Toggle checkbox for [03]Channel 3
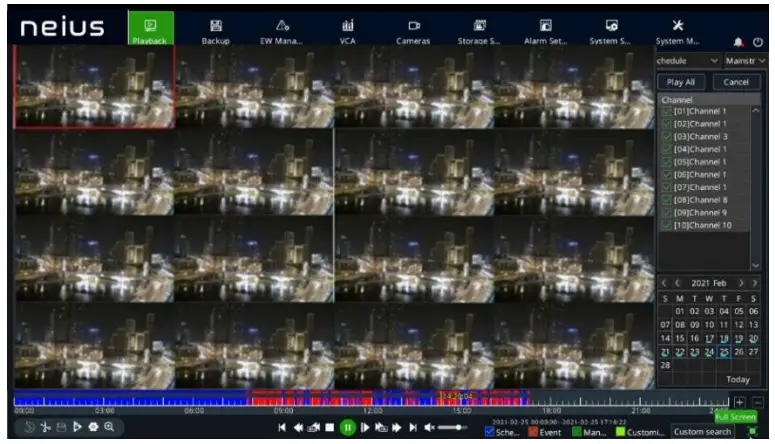The width and height of the screenshot is (775, 444). pyautogui.click(x=667, y=136)
